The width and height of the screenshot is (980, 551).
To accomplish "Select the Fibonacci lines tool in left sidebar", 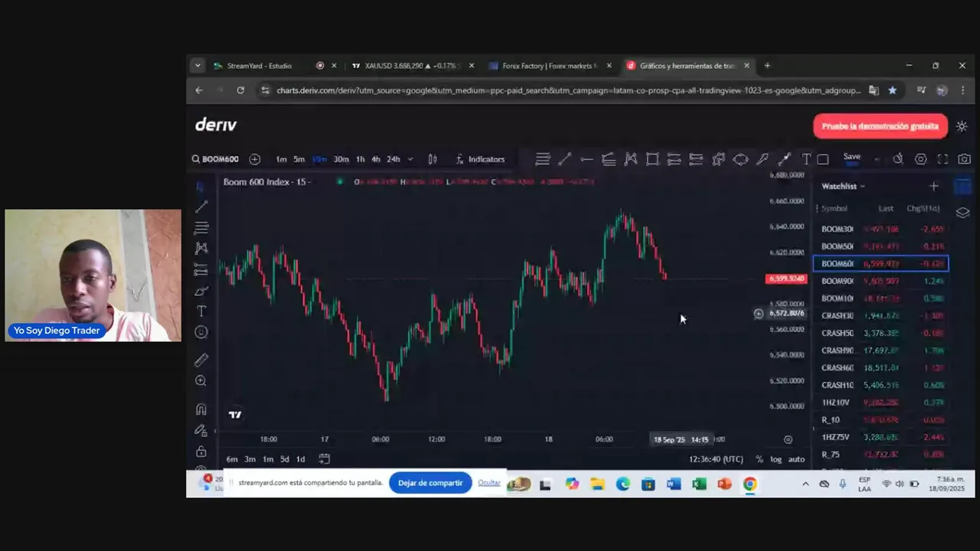I will point(201,227).
